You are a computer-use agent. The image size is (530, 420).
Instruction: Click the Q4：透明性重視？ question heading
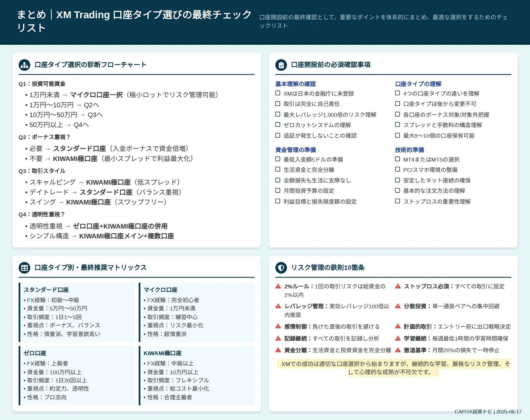[42, 215]
